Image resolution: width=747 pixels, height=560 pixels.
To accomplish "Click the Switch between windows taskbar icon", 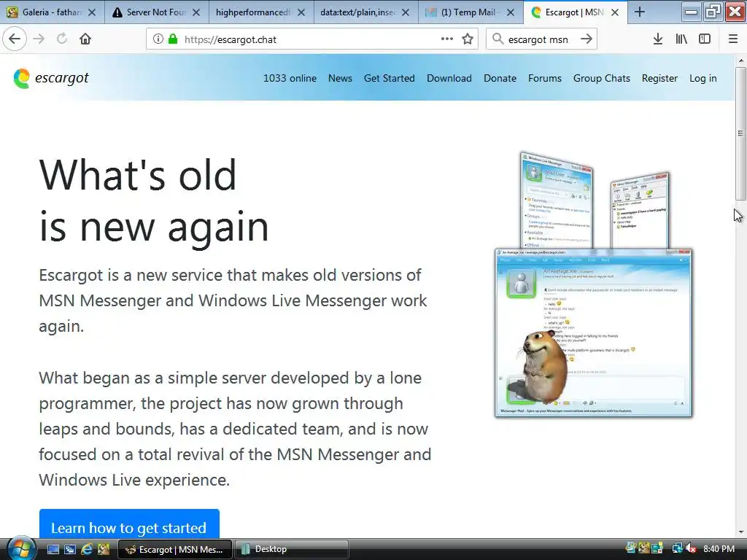I will (70, 549).
